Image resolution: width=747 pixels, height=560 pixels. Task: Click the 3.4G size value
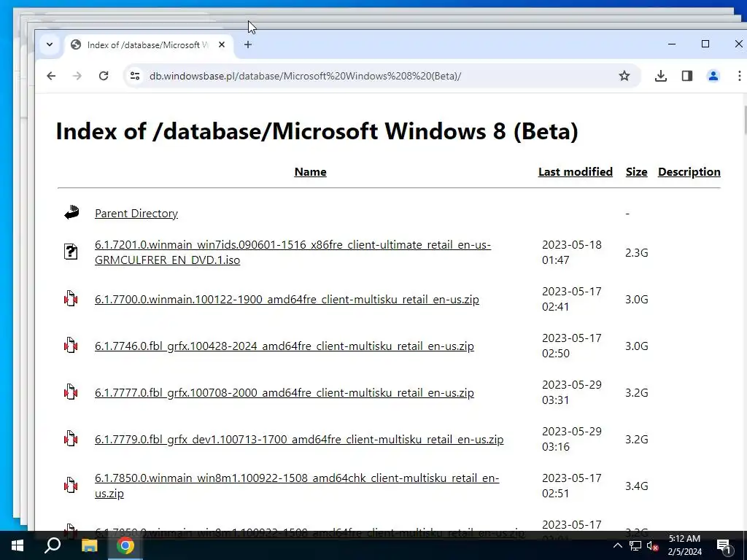[636, 486]
